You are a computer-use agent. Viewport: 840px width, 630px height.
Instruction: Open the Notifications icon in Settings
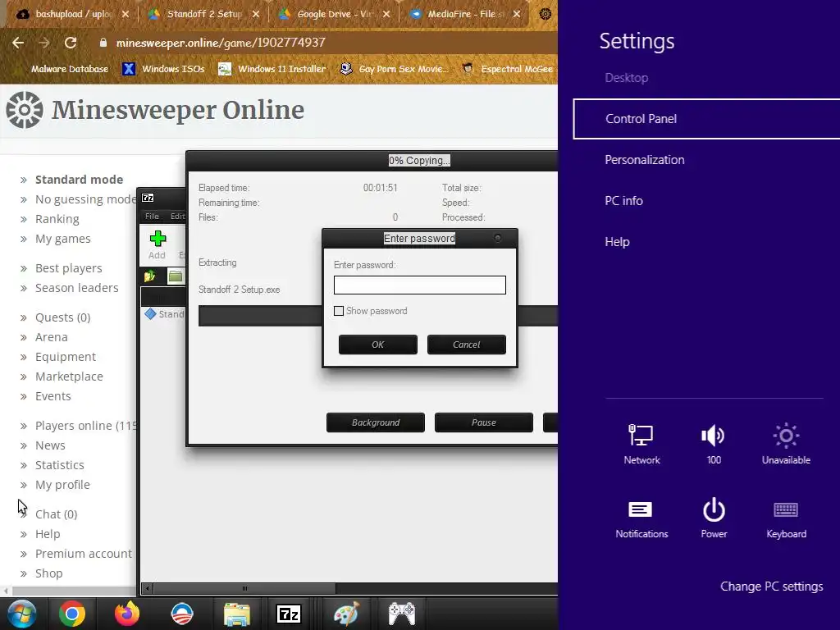(641, 518)
